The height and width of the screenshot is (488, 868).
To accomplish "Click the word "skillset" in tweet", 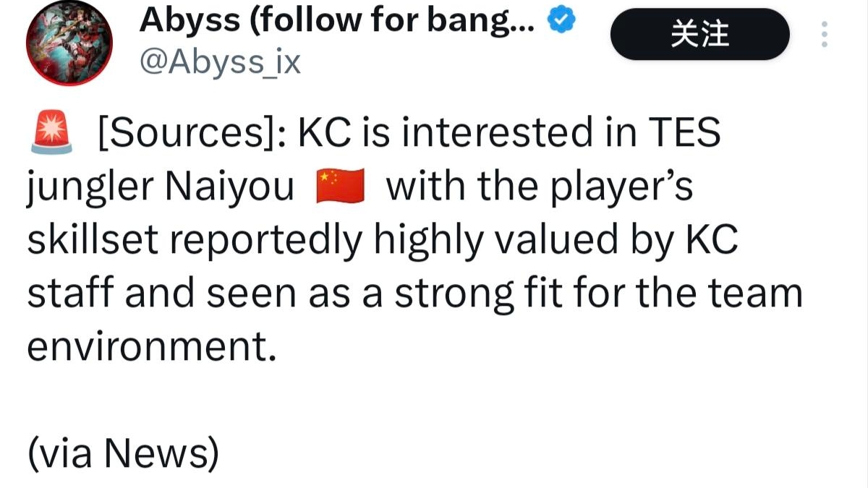I will pos(89,241).
